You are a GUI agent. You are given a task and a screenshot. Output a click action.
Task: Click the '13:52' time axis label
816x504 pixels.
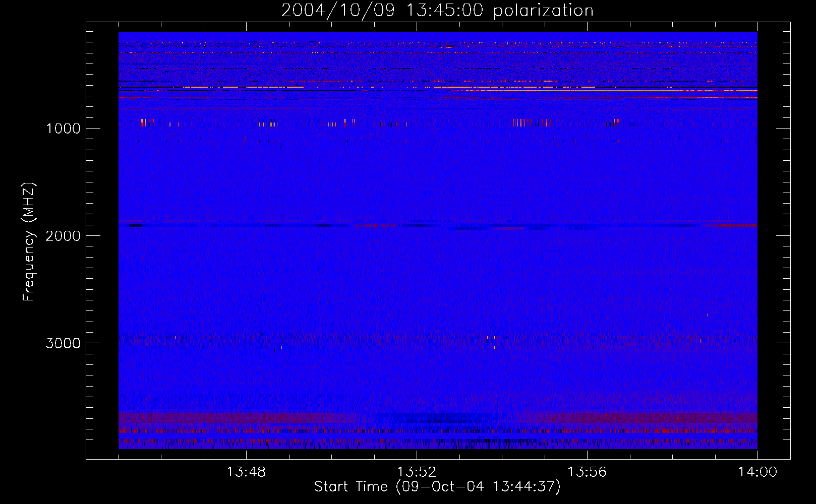(x=417, y=472)
